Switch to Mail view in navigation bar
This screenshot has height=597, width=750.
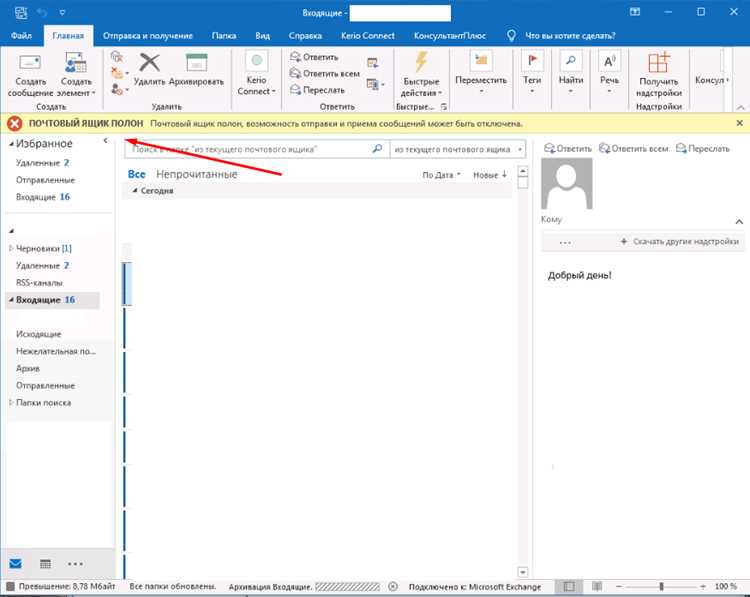(x=15, y=564)
